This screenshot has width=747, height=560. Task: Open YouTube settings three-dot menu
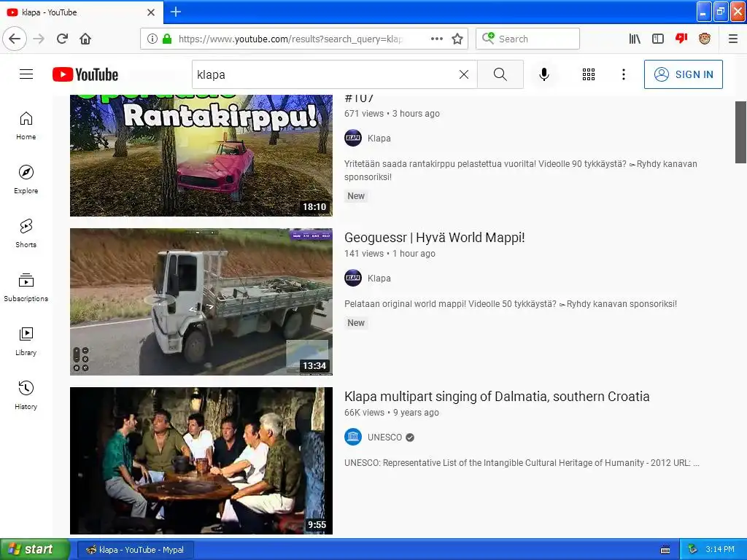pyautogui.click(x=623, y=74)
